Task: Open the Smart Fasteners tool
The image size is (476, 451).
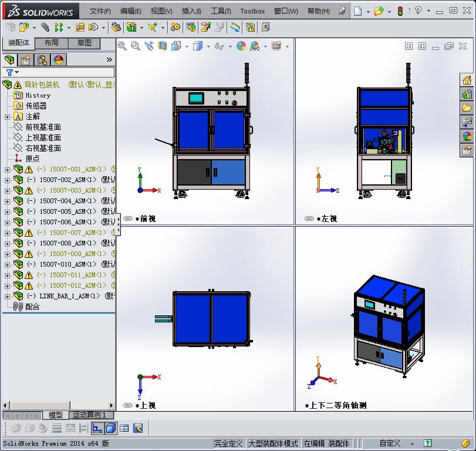Action: tap(80, 28)
